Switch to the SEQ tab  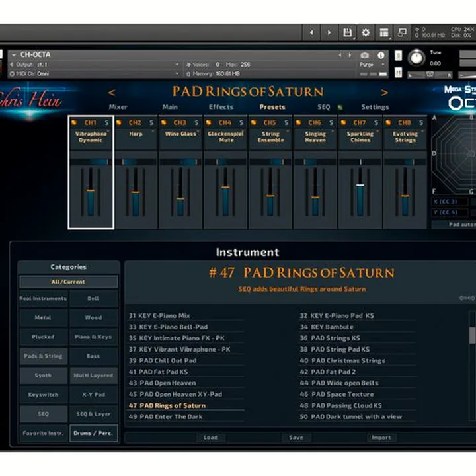pyautogui.click(x=323, y=107)
